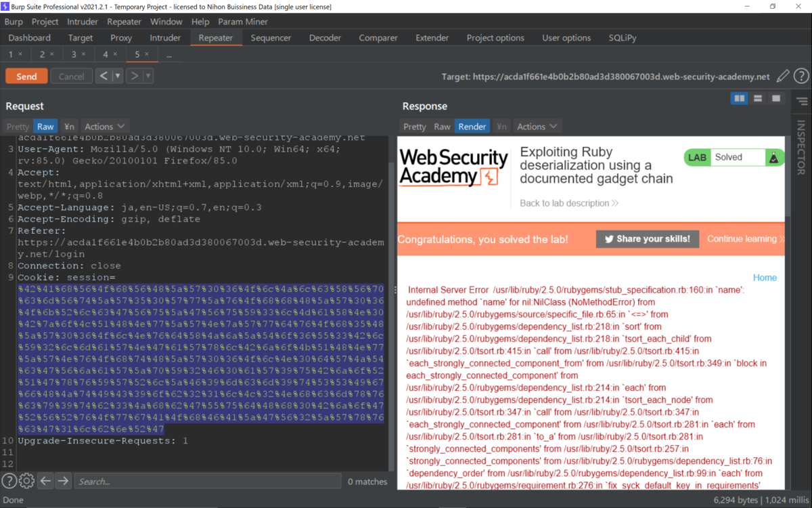Switch to the Proxy tab

coord(122,38)
